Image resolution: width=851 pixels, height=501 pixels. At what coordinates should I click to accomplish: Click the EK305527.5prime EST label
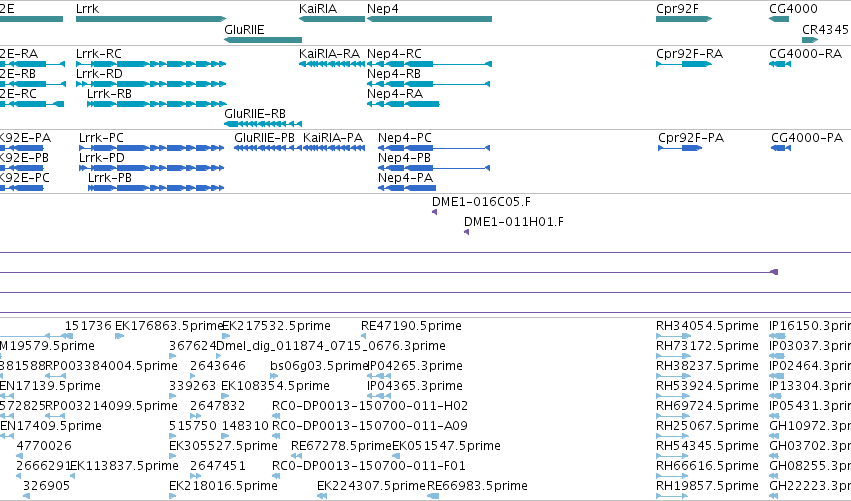pyautogui.click(x=223, y=446)
